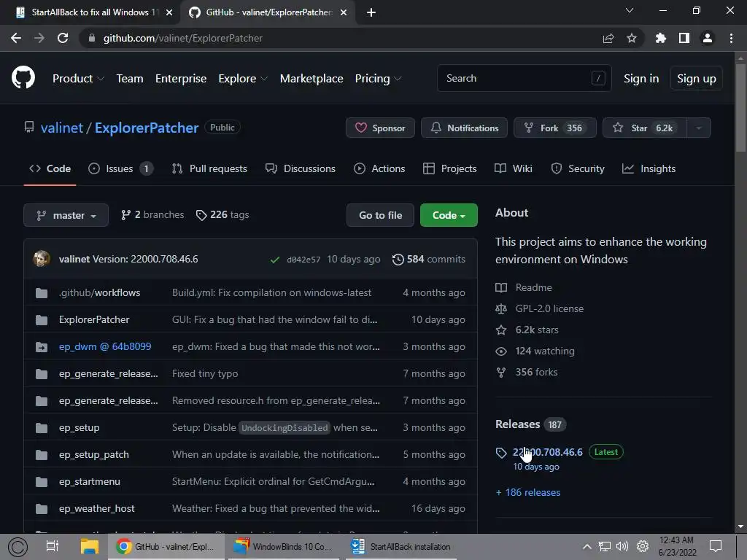
Task: Share this page from the address bar
Action: pos(608,38)
